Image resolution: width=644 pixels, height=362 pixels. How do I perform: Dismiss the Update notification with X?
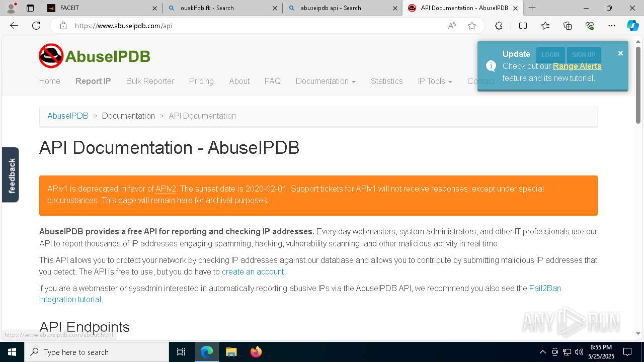pos(620,53)
